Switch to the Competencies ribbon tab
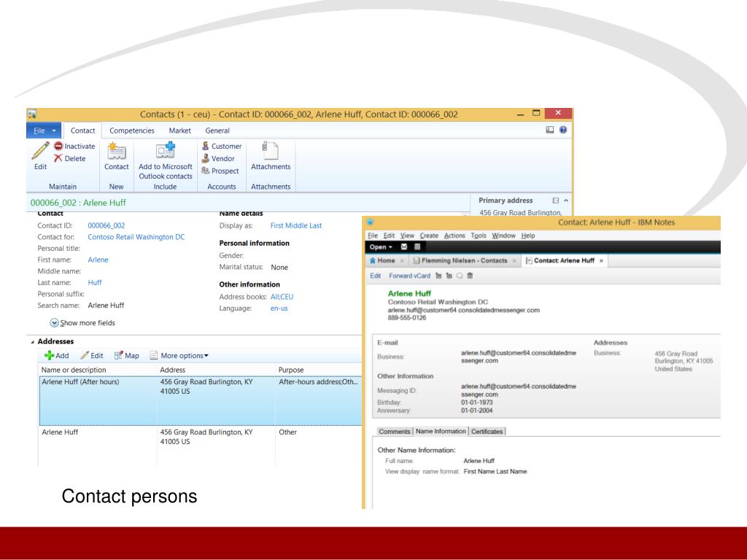Viewport: 747px width, 560px height. click(132, 131)
